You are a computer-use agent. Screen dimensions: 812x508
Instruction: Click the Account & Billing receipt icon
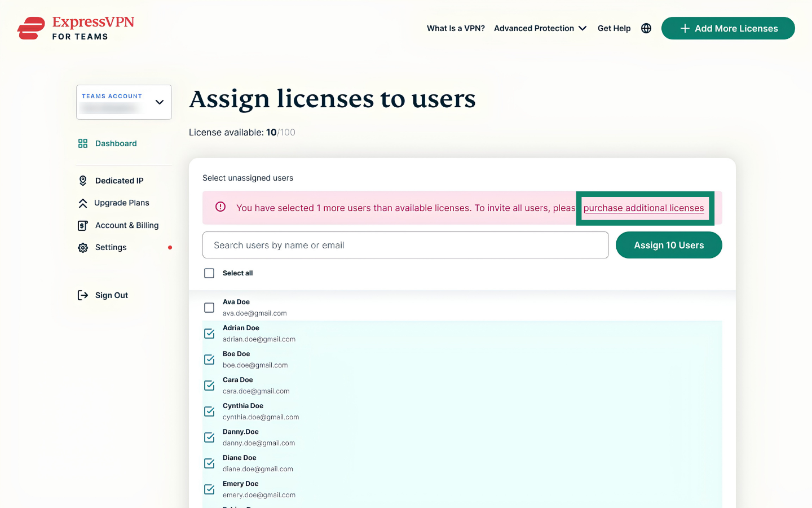(83, 225)
